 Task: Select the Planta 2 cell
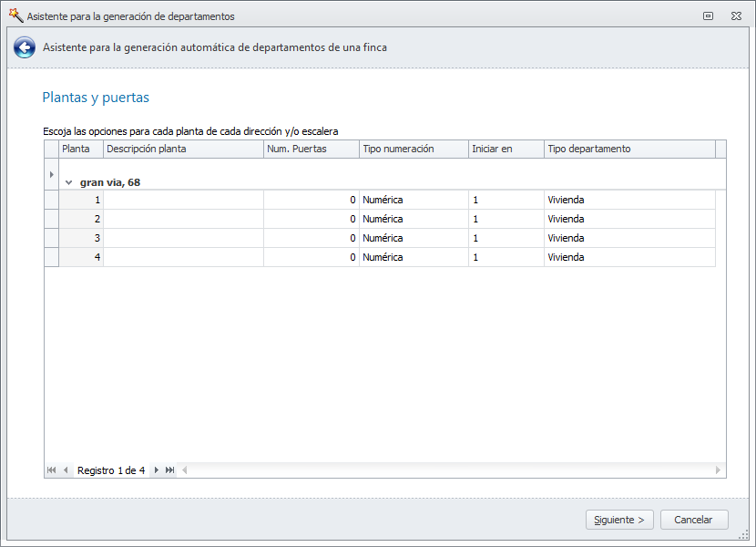[81, 219]
